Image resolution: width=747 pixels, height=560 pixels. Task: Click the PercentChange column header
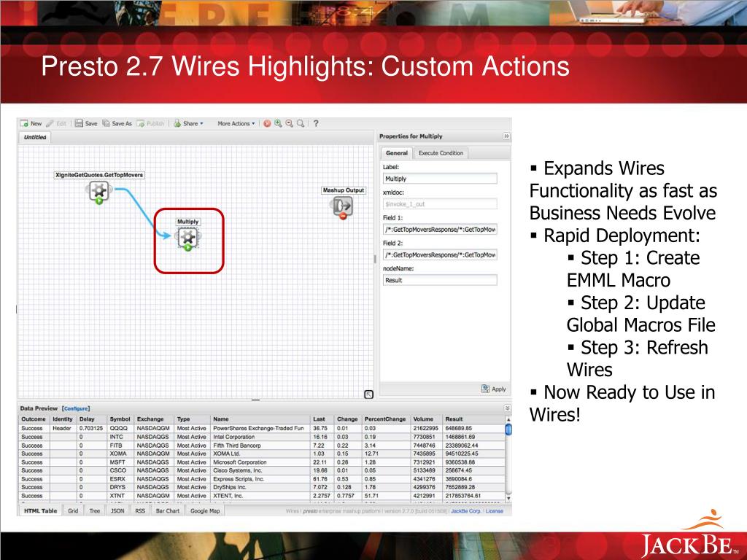tap(387, 419)
